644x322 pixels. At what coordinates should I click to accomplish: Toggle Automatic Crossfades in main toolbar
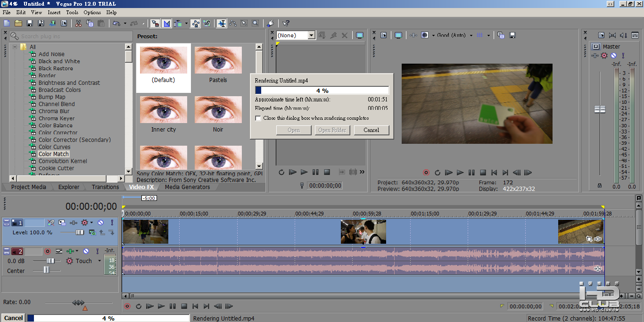coord(166,23)
